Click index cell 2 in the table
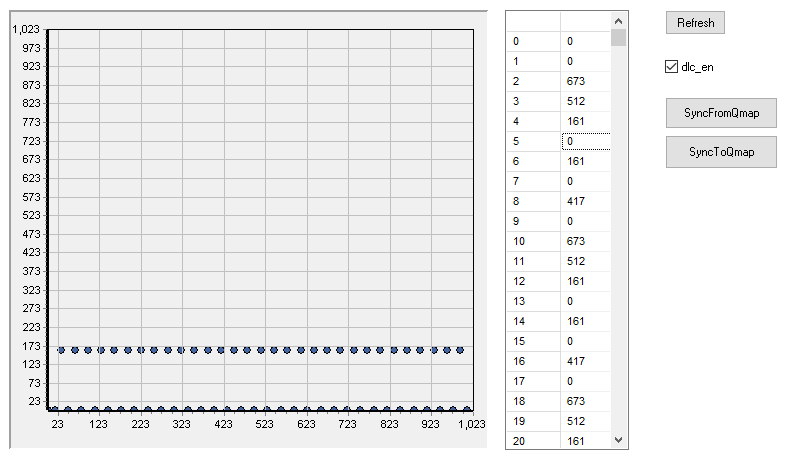785x455 pixels. tap(533, 81)
